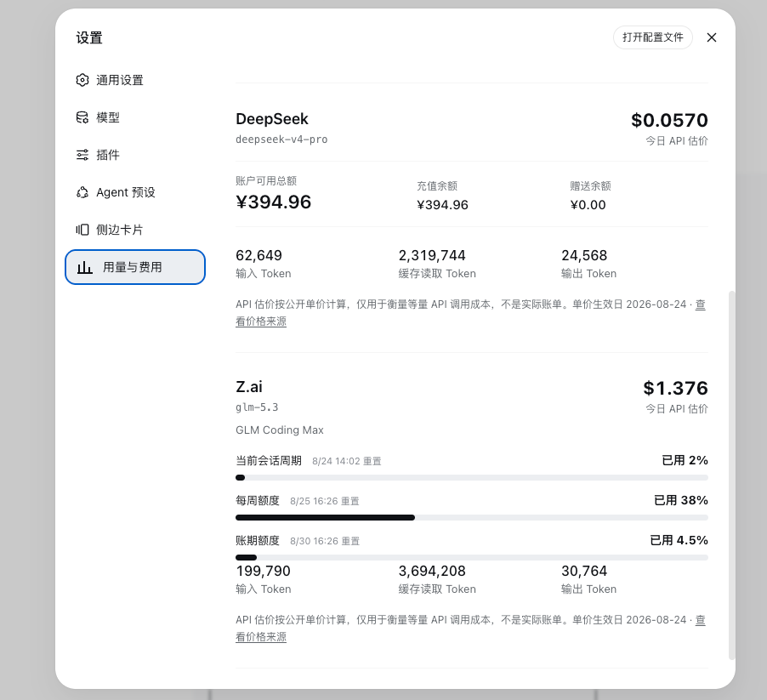This screenshot has width=767, height=700.
Task: Click the $1.376 API estimate
Action: coord(675,389)
